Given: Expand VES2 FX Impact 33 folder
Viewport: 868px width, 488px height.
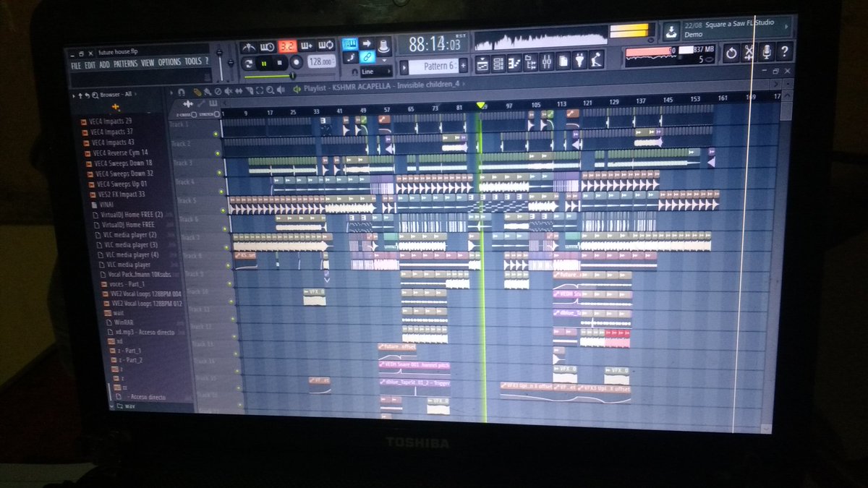Looking at the screenshot, I should coord(118,194).
